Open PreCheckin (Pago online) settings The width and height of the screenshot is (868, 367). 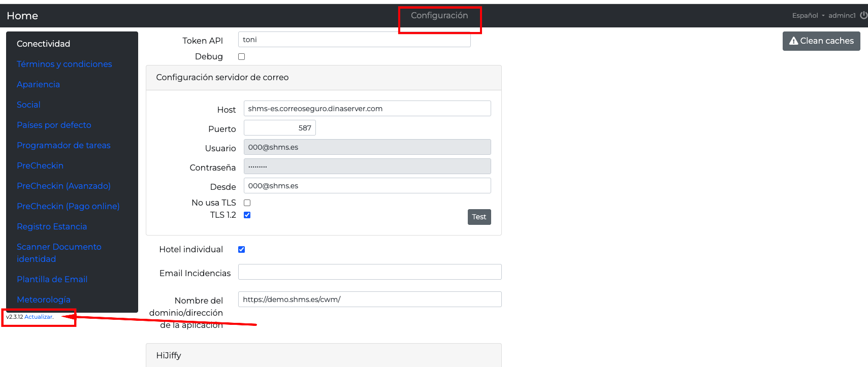68,207
